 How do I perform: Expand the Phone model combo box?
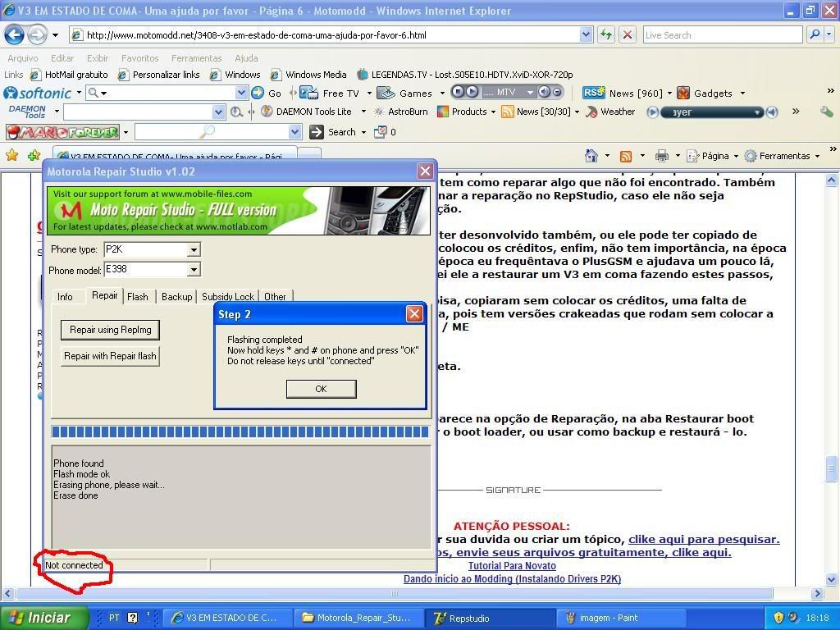(194, 269)
